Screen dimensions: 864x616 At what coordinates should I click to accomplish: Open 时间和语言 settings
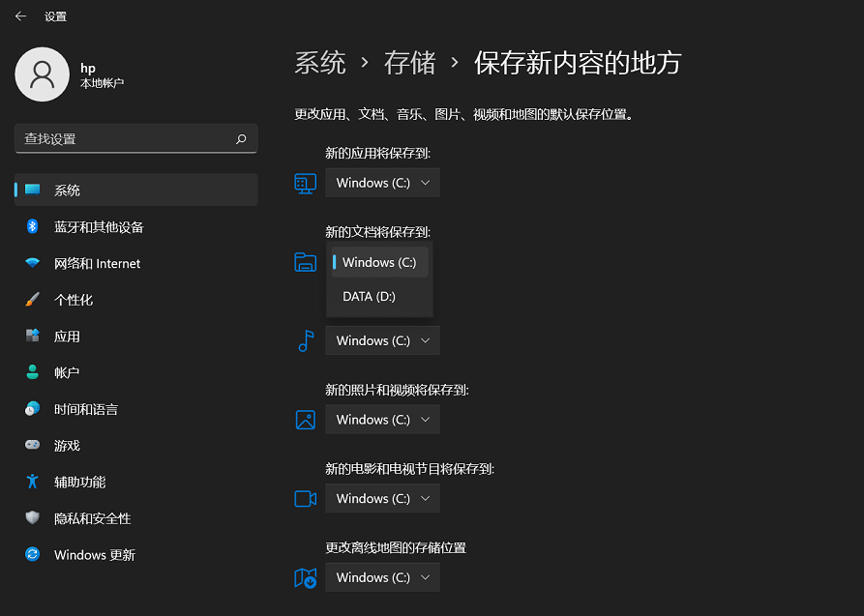tap(136, 408)
